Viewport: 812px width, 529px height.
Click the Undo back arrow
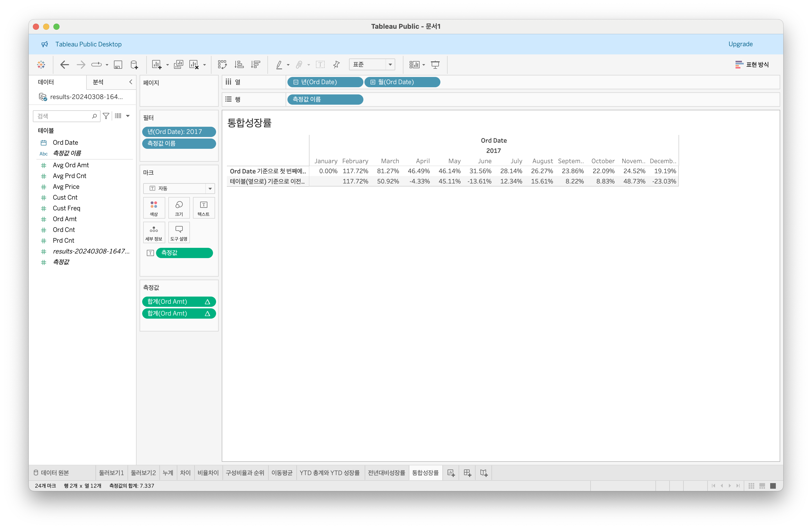click(x=64, y=64)
